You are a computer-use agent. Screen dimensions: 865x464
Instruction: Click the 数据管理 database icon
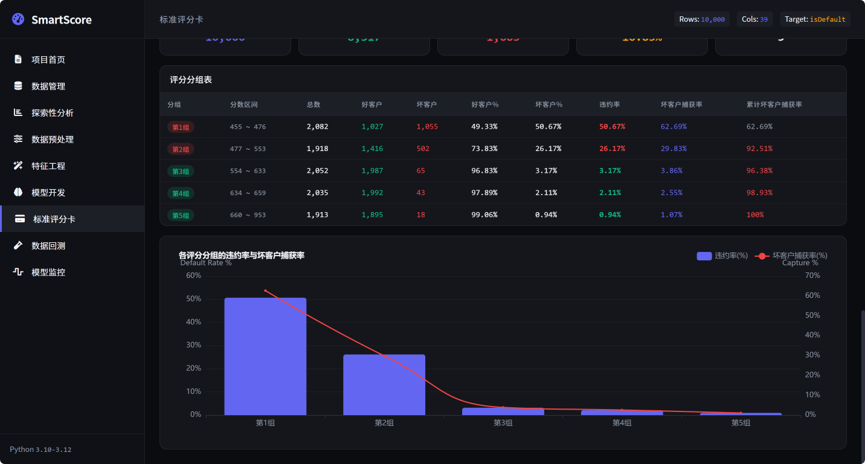click(18, 86)
